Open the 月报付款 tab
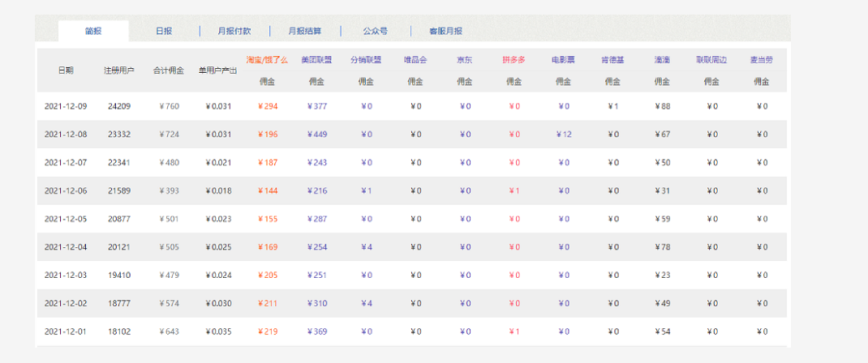868x363 pixels. point(234,31)
